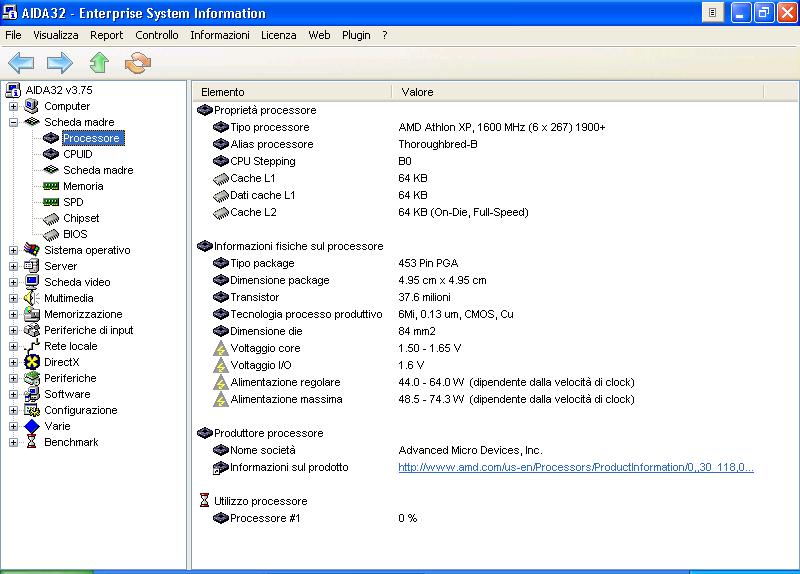Expand the Computer tree node
Viewport: 800px width, 574px height.
pos(13,106)
